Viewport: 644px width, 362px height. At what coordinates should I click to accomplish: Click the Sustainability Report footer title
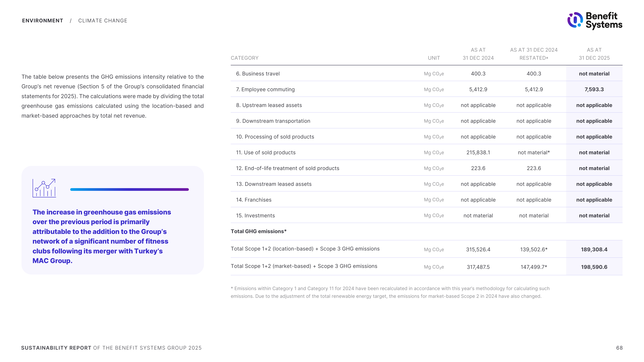click(x=111, y=348)
